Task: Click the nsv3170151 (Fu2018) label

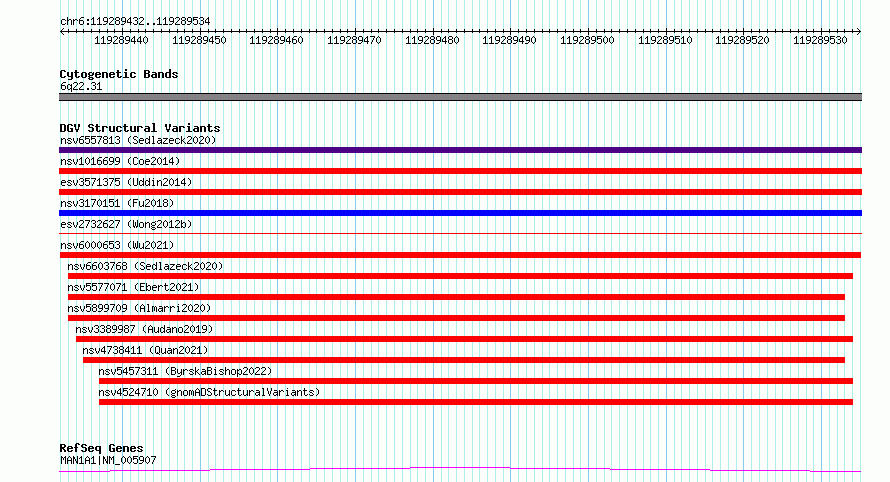Action: coord(117,203)
